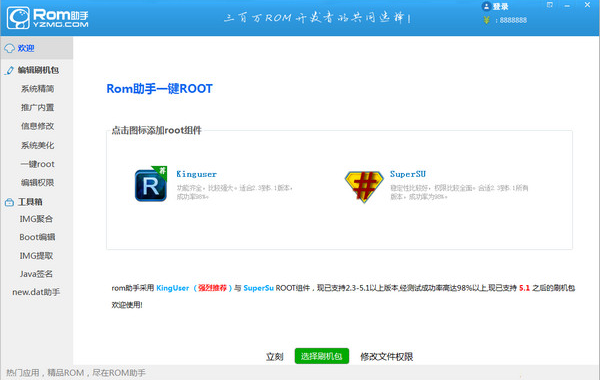This screenshot has width=601, height=380.
Task: Select 欢迎 in the sidebar
Action: [x=37, y=48]
